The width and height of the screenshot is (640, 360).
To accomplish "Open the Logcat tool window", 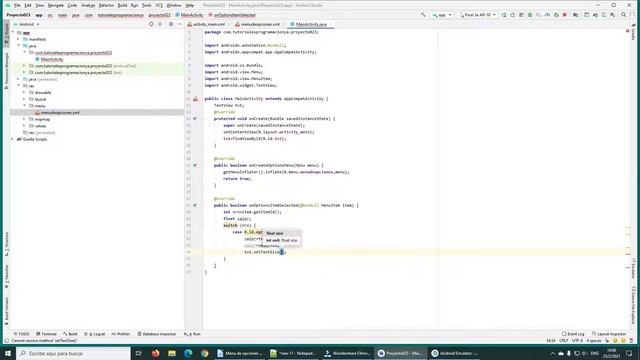I will coord(95,334).
